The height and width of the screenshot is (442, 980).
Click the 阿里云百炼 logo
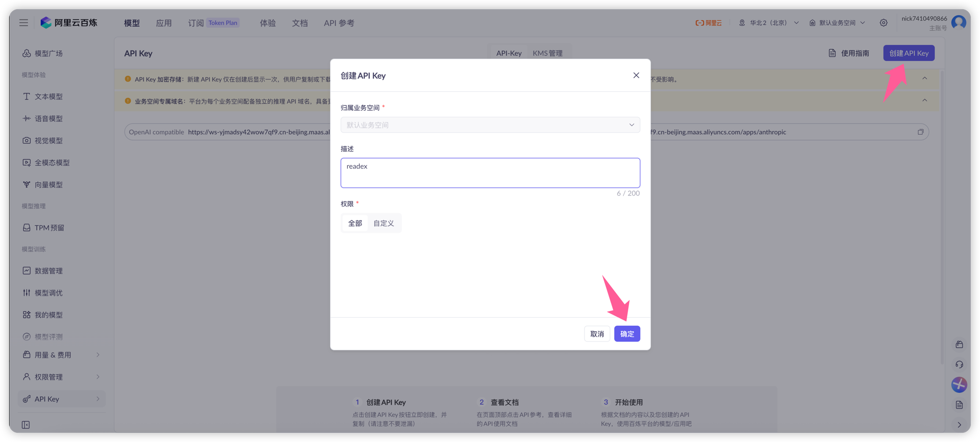[69, 23]
